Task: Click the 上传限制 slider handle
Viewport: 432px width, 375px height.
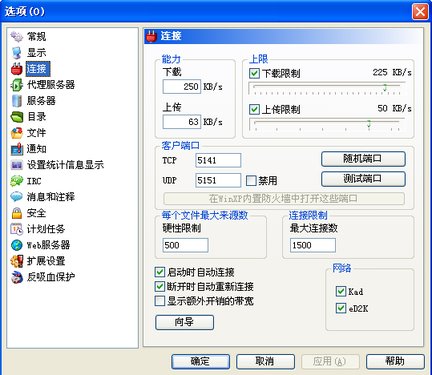Action: (x=369, y=124)
